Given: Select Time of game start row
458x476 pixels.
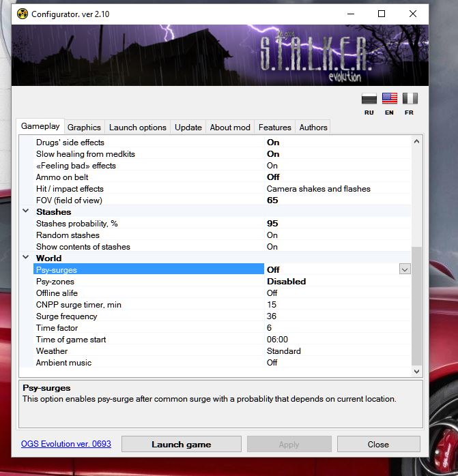Looking at the screenshot, I should pyautogui.click(x=222, y=340).
